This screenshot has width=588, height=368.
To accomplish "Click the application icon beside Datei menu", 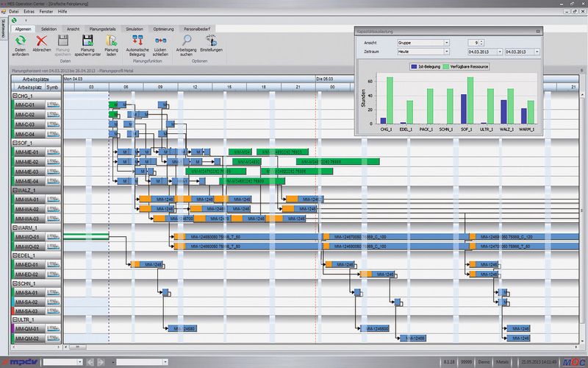I will pos(4,12).
